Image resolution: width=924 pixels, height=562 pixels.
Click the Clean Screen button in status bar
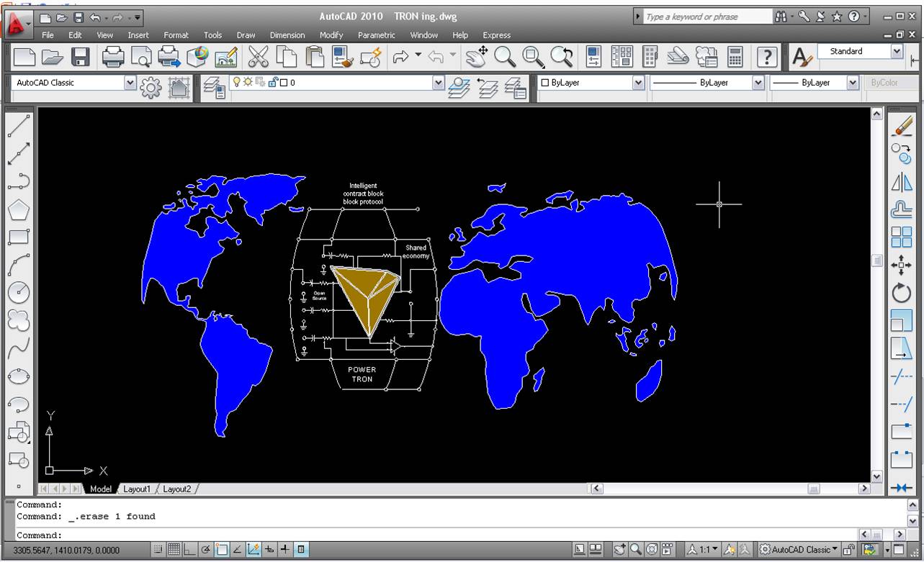(x=899, y=550)
